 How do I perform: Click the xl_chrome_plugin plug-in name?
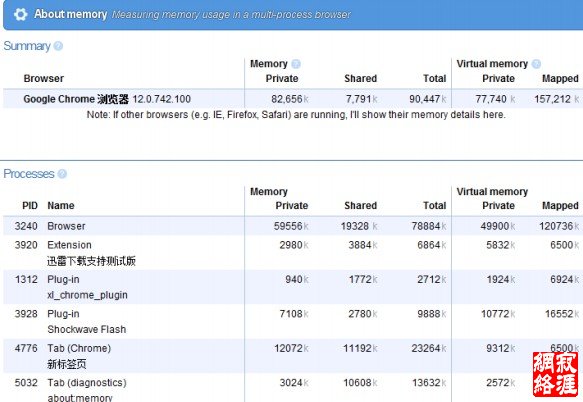click(x=87, y=295)
